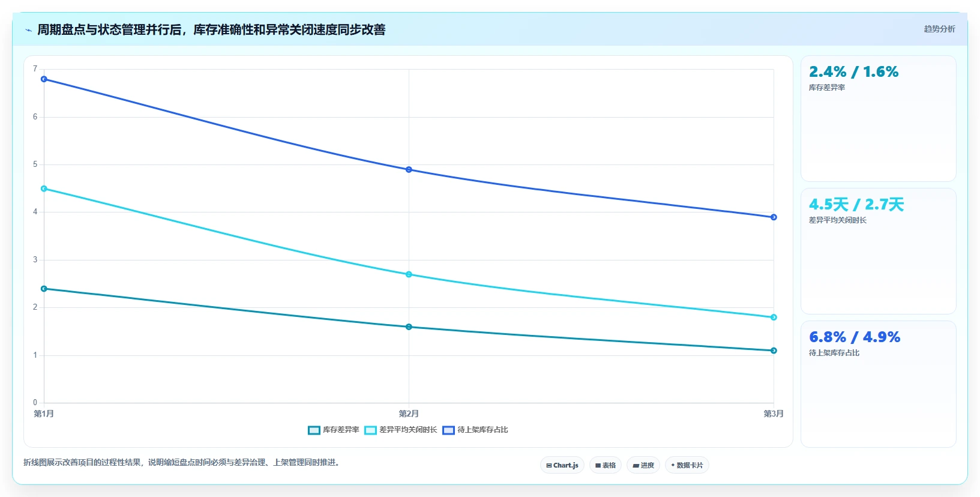Viewport: 980px width, 497px height.
Task: Open the 2.4% / 1.6% 库存差异率 card
Action: point(878,118)
